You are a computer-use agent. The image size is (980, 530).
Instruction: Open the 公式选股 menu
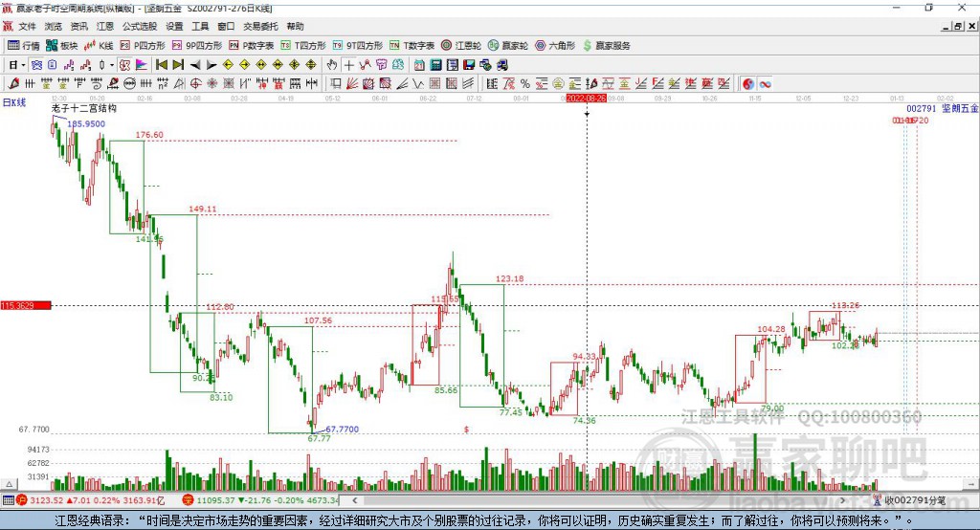click(138, 27)
